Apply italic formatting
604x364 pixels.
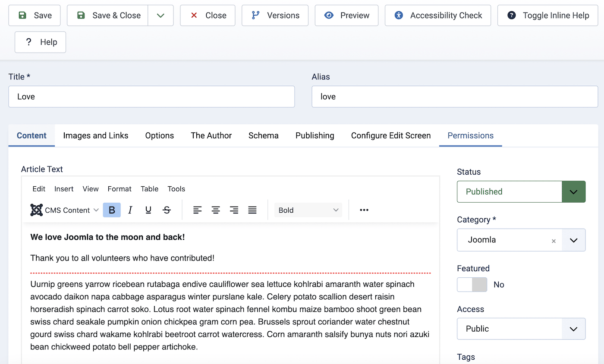tap(130, 210)
